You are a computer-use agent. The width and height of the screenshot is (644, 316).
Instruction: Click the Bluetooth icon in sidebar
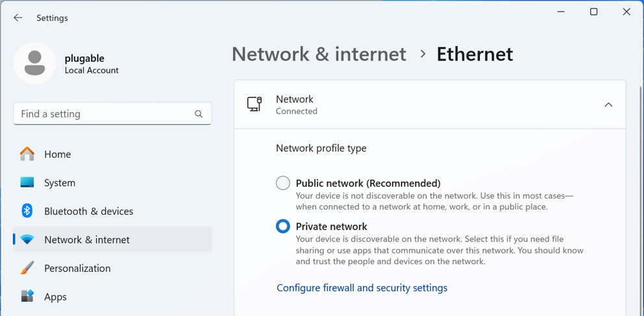click(x=27, y=211)
